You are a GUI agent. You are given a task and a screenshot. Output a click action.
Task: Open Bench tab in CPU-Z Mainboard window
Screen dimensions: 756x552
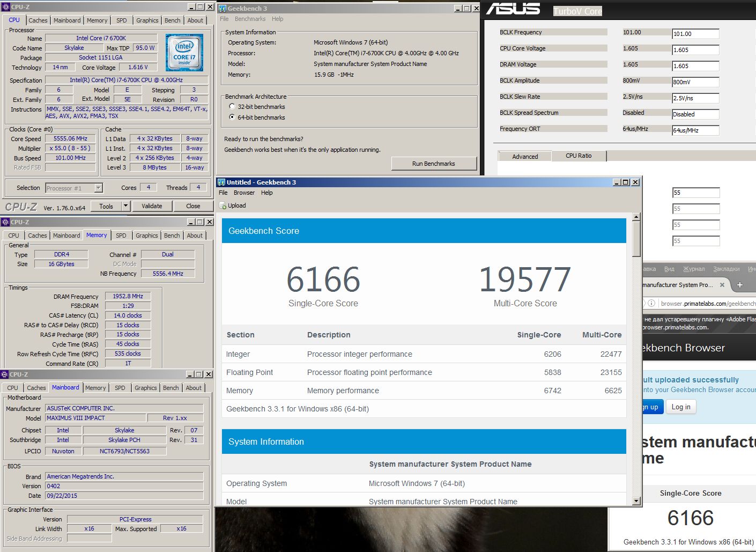tap(171, 388)
